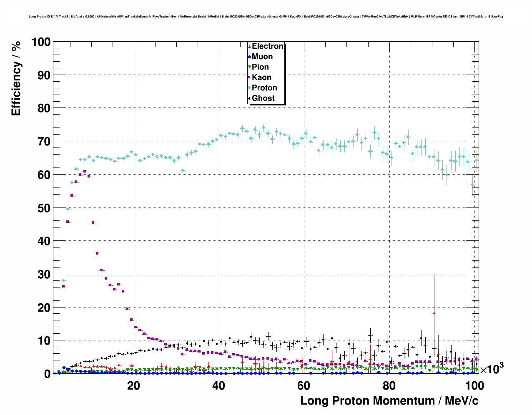532x415 pixels.
Task: Click the red electron outlier point near 18%
Action: 434,313
